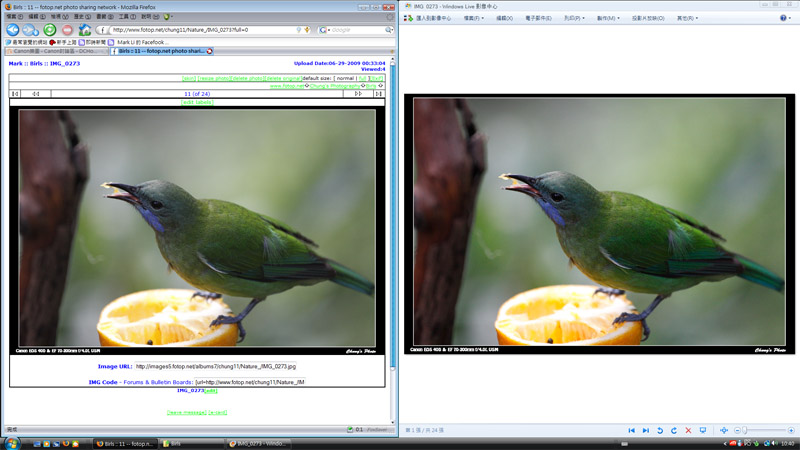Reload the page in Firefox
800x450 pixels.
pos(49,30)
